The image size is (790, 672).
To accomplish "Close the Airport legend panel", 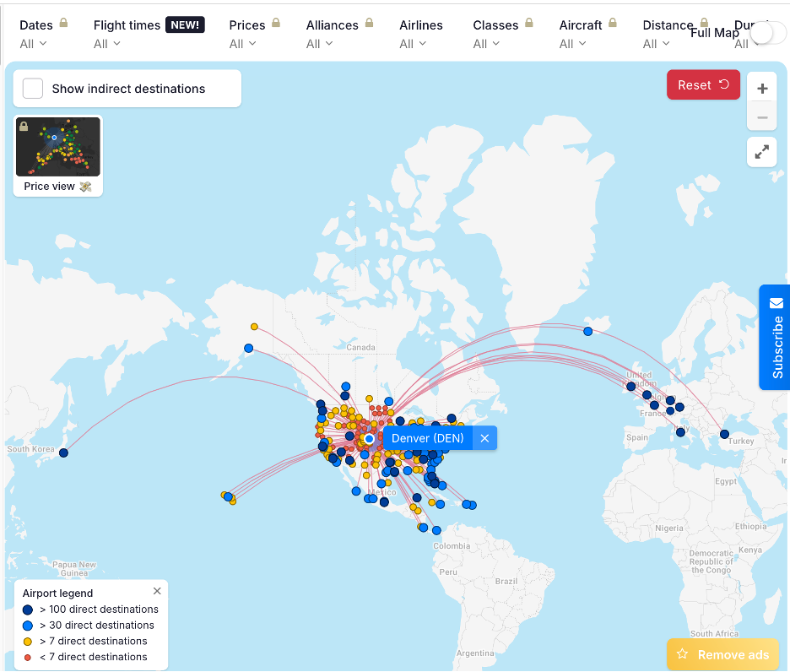I will pos(157,592).
